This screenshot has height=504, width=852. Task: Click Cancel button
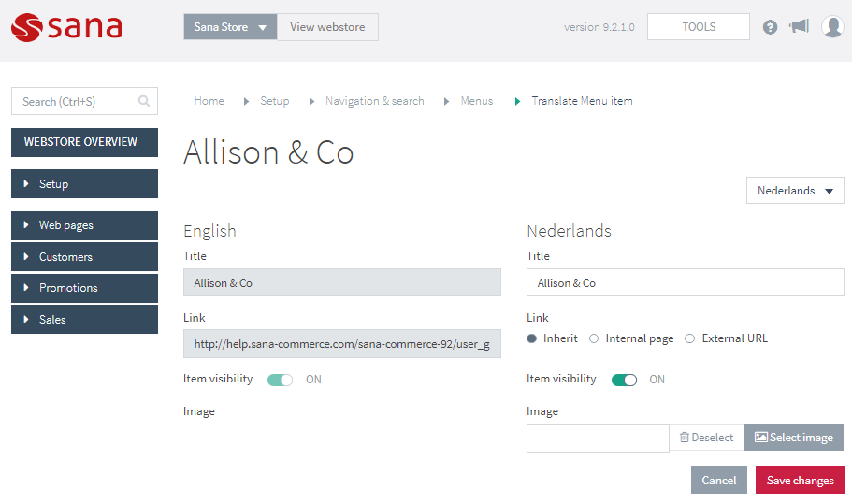(x=719, y=480)
